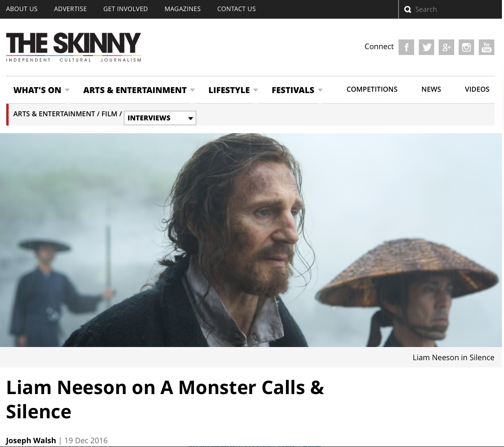Open the Competitions page
The height and width of the screenshot is (447, 504).
tap(372, 89)
